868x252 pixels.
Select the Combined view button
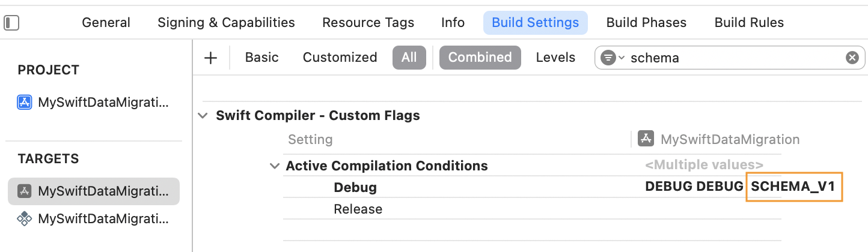(x=480, y=58)
